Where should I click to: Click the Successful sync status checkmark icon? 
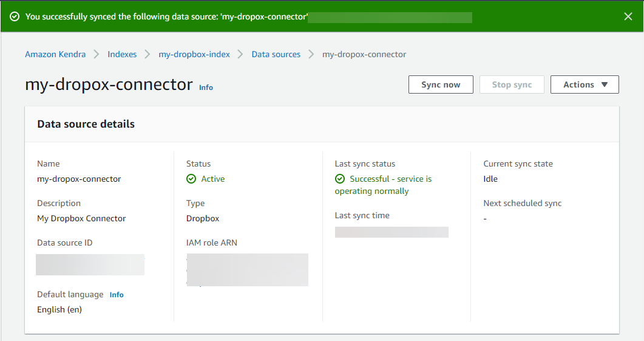pos(340,179)
